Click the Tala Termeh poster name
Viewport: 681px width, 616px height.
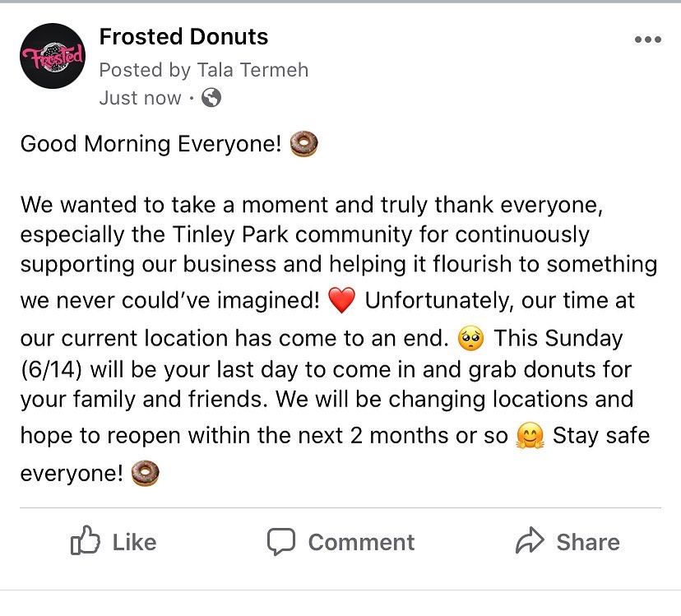[252, 70]
